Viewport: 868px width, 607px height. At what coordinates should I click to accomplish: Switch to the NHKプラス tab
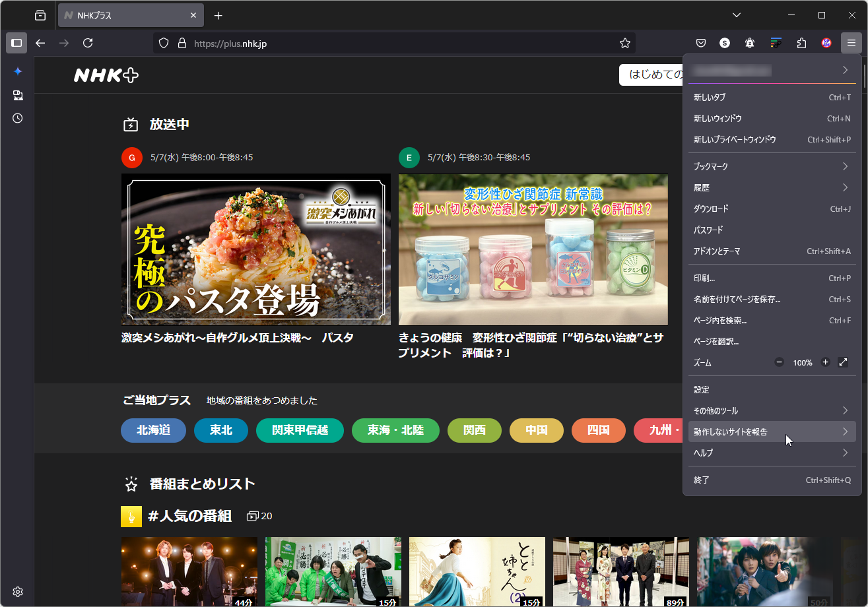[119, 15]
